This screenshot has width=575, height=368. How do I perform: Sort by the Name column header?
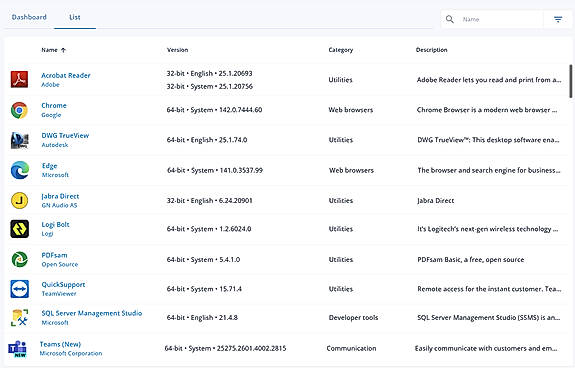tap(50, 50)
